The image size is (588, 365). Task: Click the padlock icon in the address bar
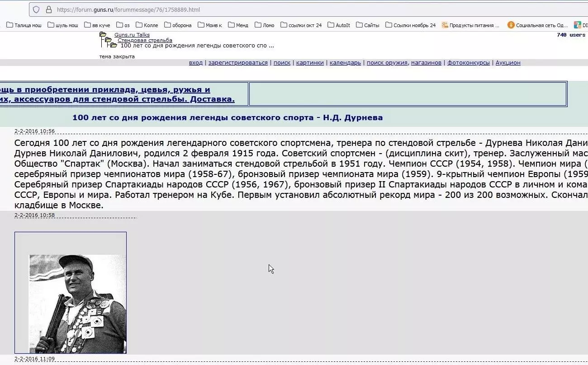[x=48, y=9]
